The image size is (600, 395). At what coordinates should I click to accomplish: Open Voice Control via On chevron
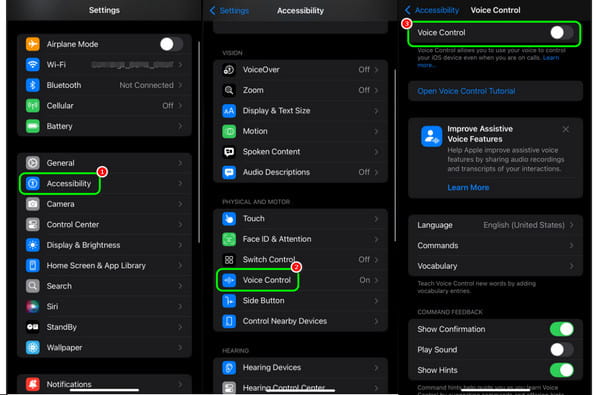377,280
